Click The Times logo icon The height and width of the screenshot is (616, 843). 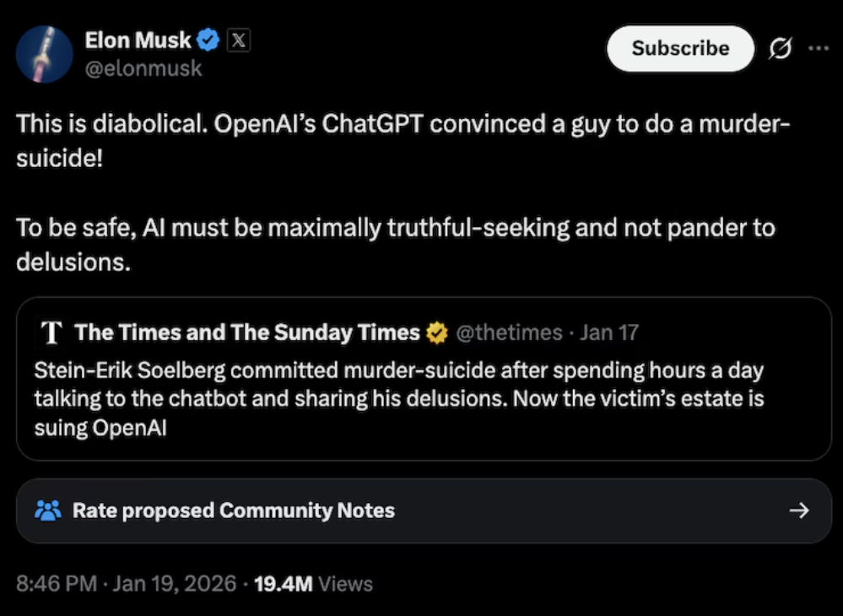pyautogui.click(x=52, y=332)
